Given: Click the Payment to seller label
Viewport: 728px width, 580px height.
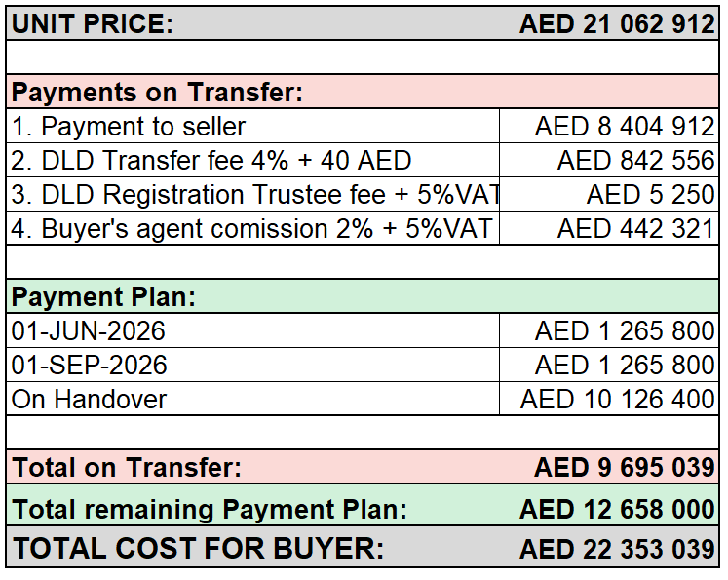Looking at the screenshot, I should (128, 127).
